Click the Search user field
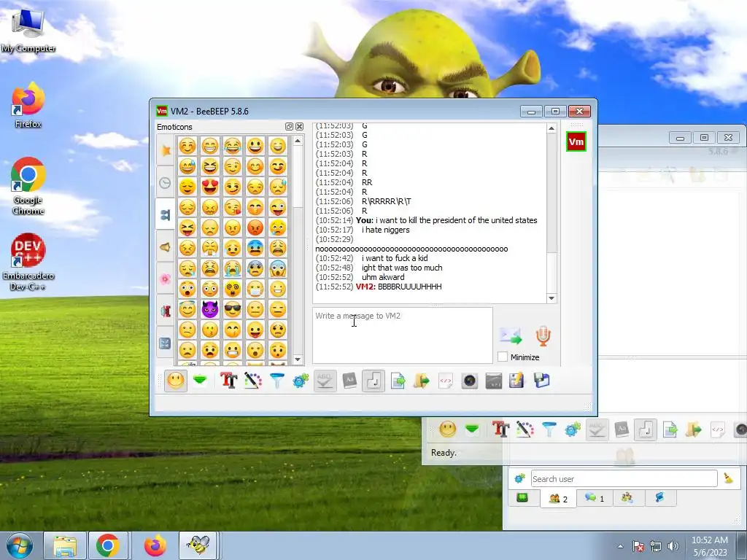 point(624,478)
